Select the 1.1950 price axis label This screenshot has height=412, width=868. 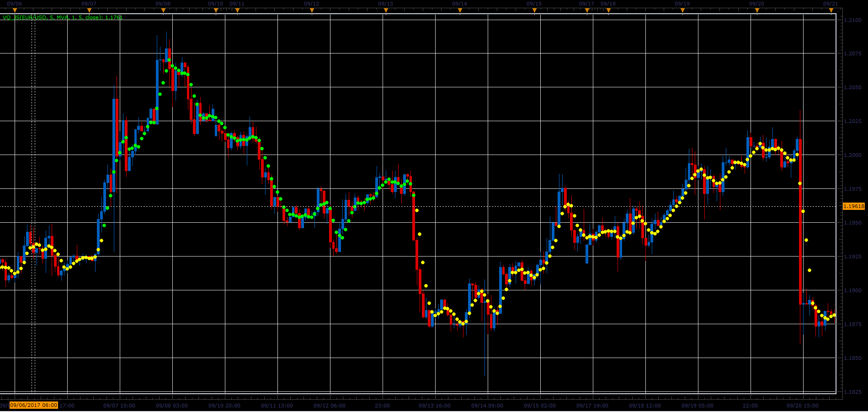[853, 223]
